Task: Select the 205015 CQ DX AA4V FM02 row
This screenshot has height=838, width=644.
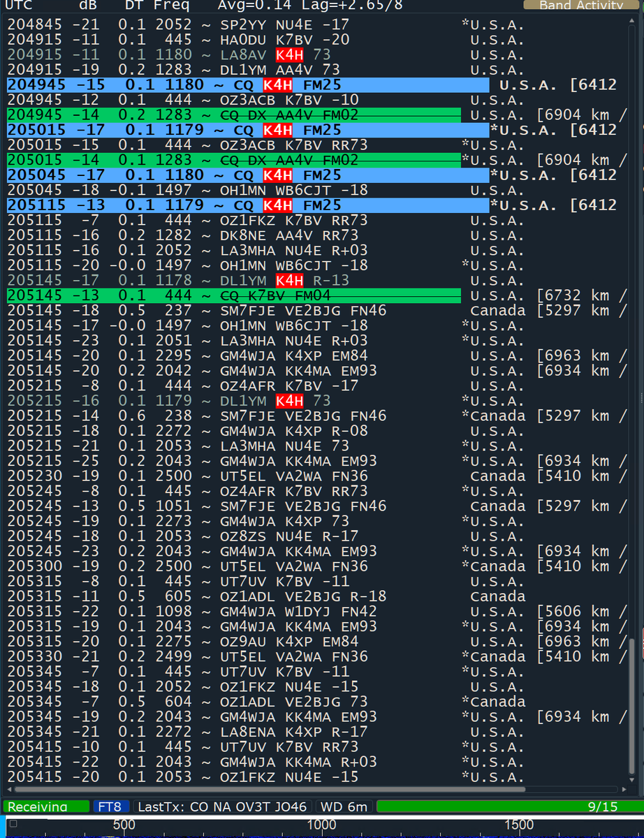Action: point(234,160)
